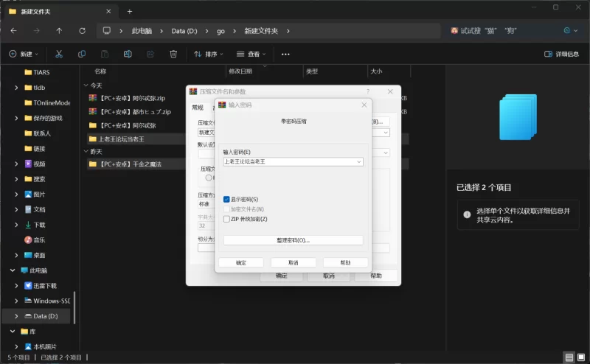Viewport: 590px width, 364px height.
Task: Expand the Data (D:) drive node
Action: [16, 316]
